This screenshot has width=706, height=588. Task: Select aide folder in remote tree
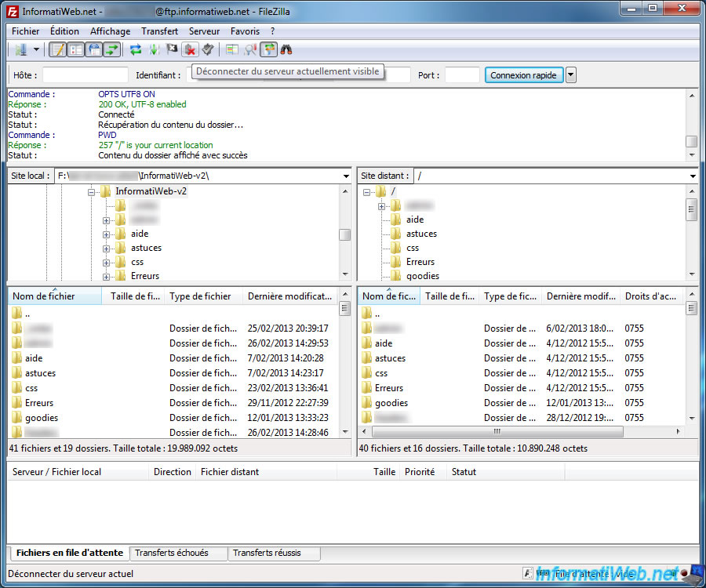coord(415,220)
